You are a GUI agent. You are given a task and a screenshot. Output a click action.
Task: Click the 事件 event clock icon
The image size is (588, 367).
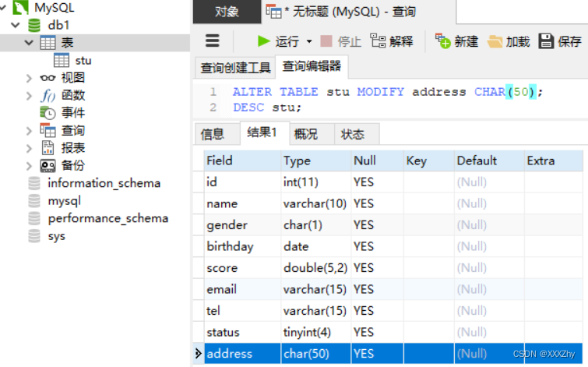48,112
